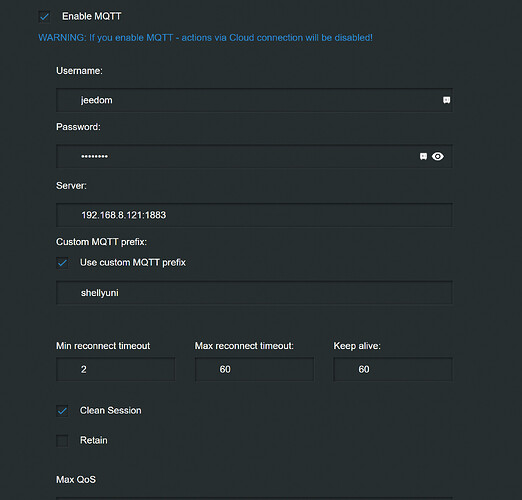
Task: Disable the Clean Session checkbox
Action: pyautogui.click(x=62, y=411)
